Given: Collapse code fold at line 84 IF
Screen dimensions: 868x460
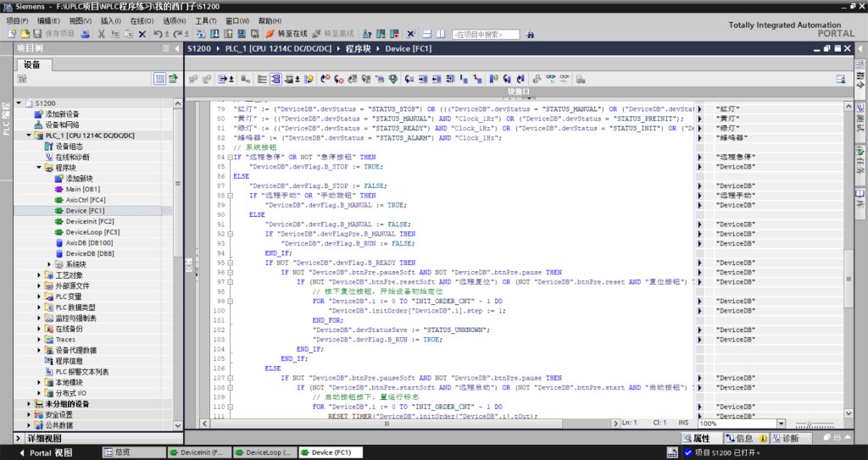Looking at the screenshot, I should coord(229,157).
